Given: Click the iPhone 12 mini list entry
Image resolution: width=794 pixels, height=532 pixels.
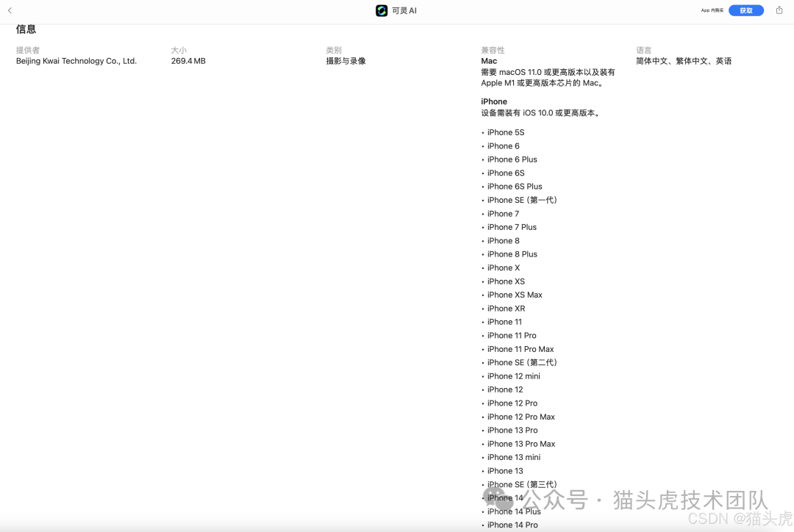Looking at the screenshot, I should click(x=513, y=377).
